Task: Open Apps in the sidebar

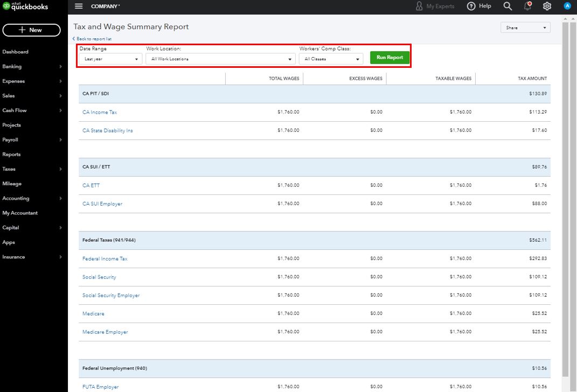Action: tap(9, 242)
